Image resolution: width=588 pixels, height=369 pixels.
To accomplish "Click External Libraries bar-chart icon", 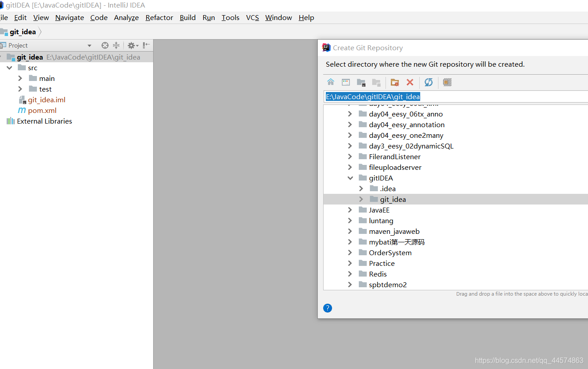I will click(x=11, y=121).
